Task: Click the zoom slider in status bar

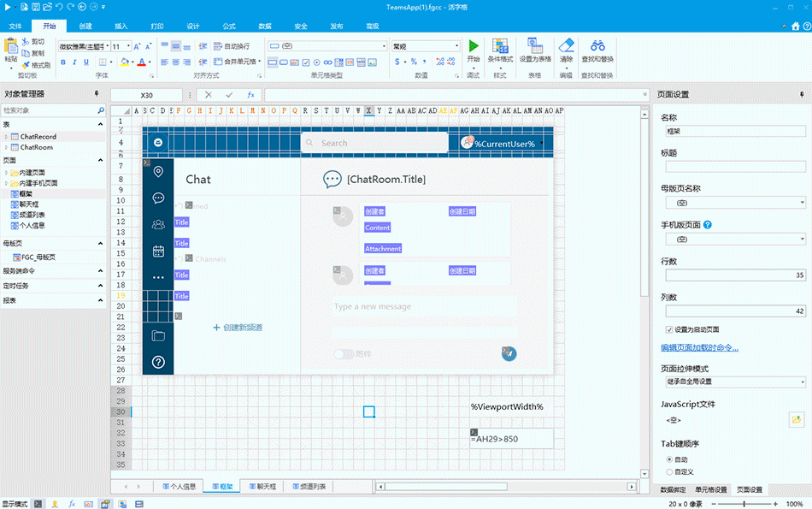Action: click(745, 504)
